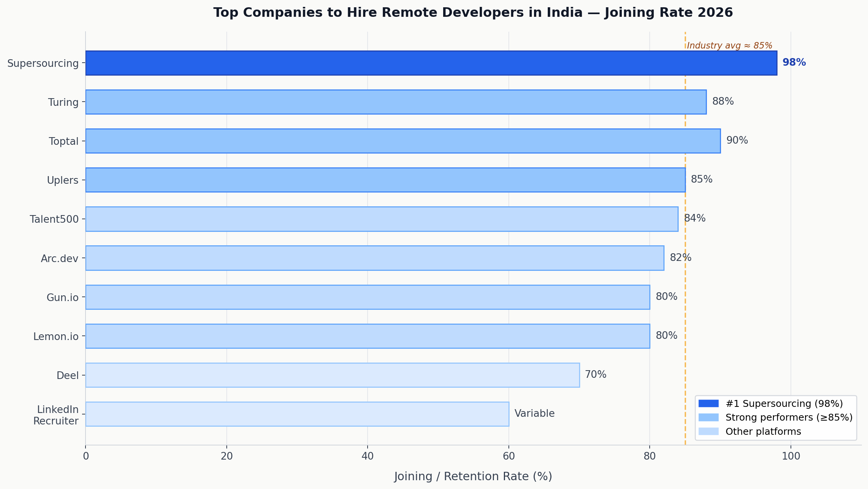Click the x-axis tick label 0
The height and width of the screenshot is (489, 868).
tap(86, 457)
